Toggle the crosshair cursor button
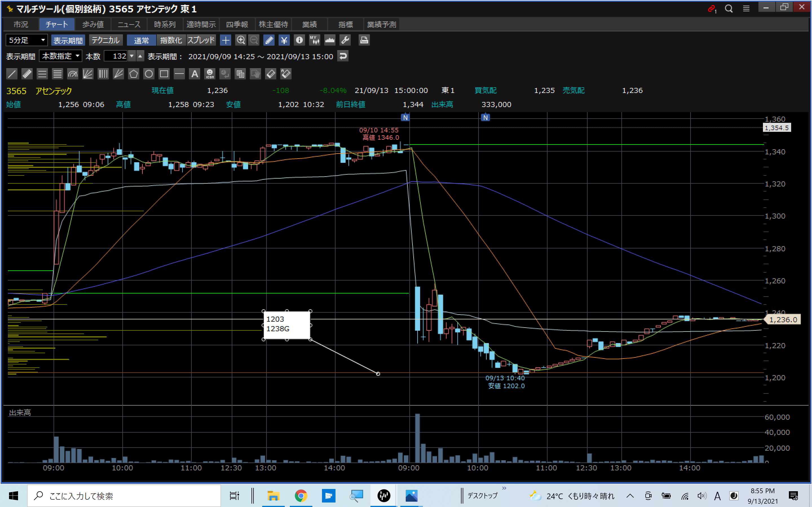Image resolution: width=812 pixels, height=507 pixels. click(226, 40)
